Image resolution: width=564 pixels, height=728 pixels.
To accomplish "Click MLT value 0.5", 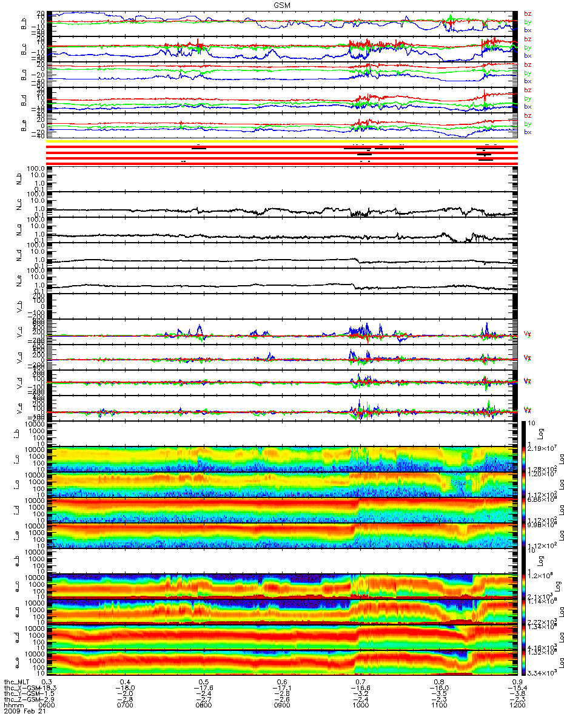I will [204, 682].
